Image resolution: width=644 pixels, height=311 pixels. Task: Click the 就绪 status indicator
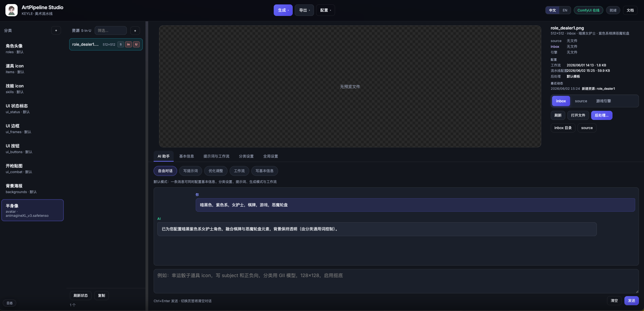[x=613, y=10]
